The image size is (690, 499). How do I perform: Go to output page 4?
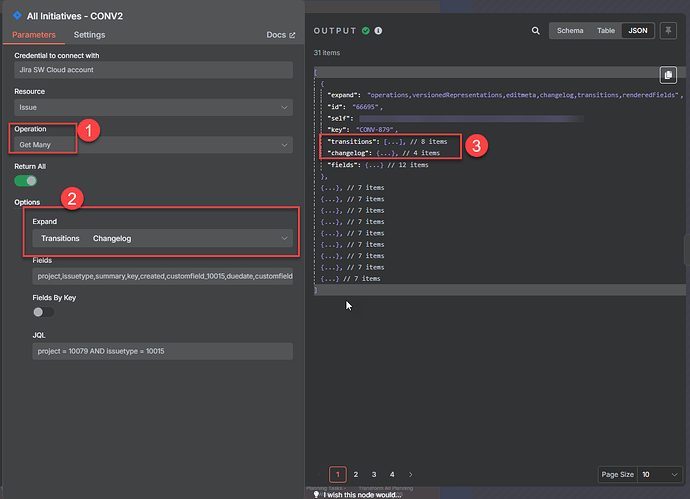click(x=392, y=474)
